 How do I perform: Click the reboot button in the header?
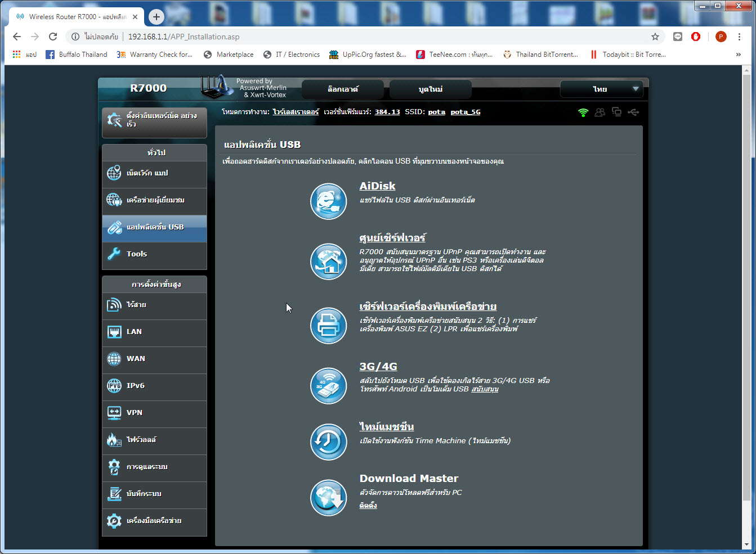click(x=431, y=89)
